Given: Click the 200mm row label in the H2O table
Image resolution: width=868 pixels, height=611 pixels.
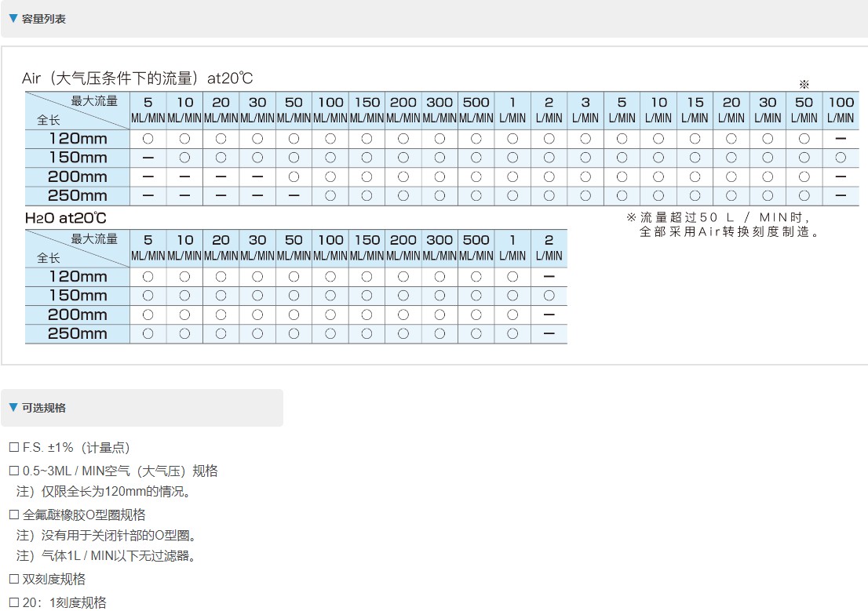Looking at the screenshot, I should 78,315.
